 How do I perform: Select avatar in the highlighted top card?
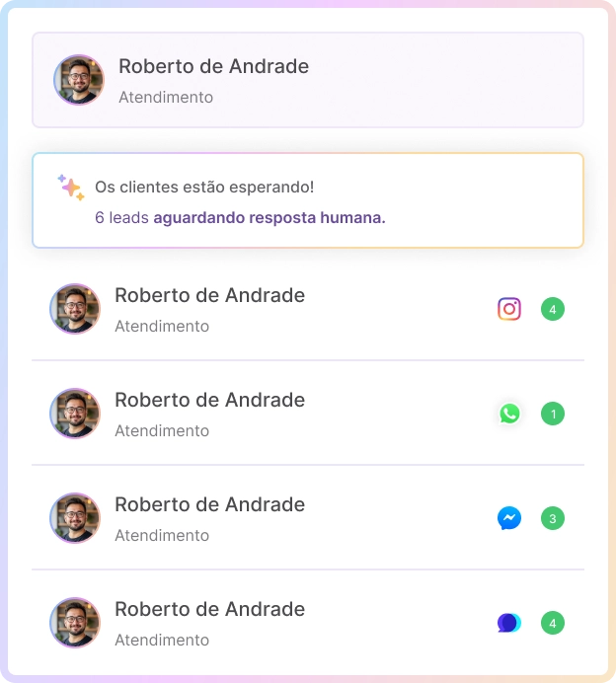click(79, 80)
